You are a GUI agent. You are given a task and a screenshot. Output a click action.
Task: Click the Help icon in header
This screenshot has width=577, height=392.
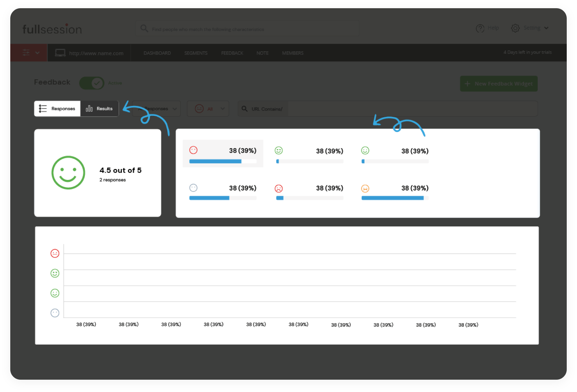click(480, 28)
